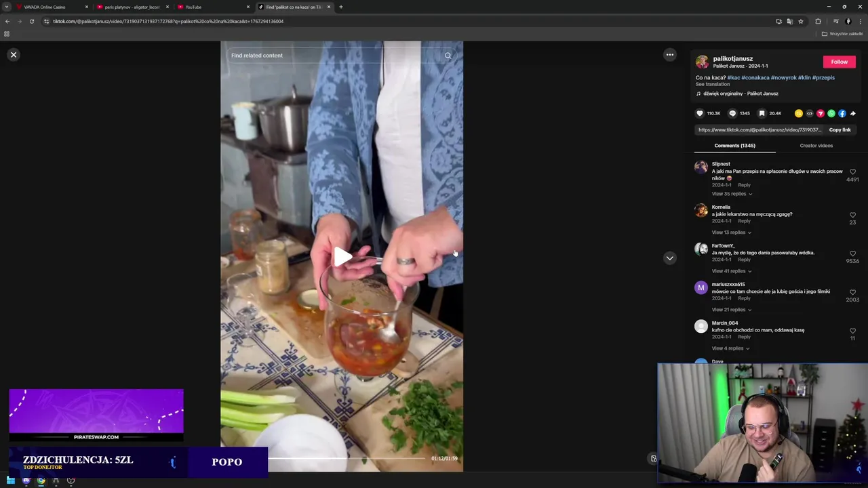This screenshot has height=488, width=868.
Task: Expand View 35 replies under Slipnest
Action: (x=732, y=194)
